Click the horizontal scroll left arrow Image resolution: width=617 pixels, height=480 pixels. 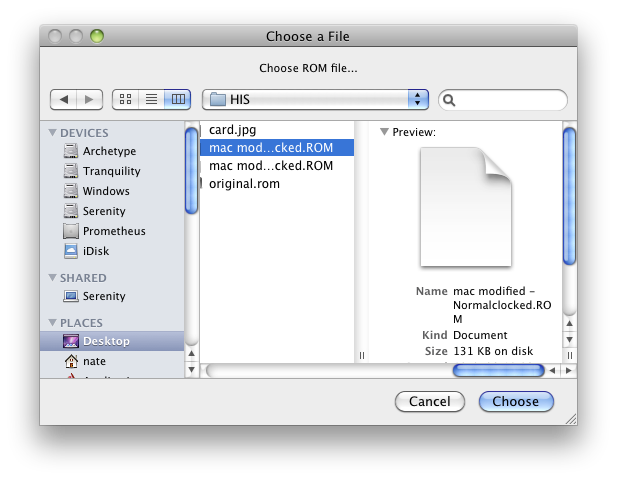pyautogui.click(x=552, y=371)
